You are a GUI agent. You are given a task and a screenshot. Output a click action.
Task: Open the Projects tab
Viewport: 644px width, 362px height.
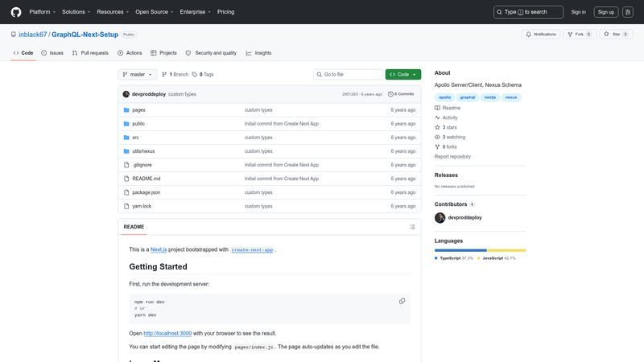tap(163, 53)
